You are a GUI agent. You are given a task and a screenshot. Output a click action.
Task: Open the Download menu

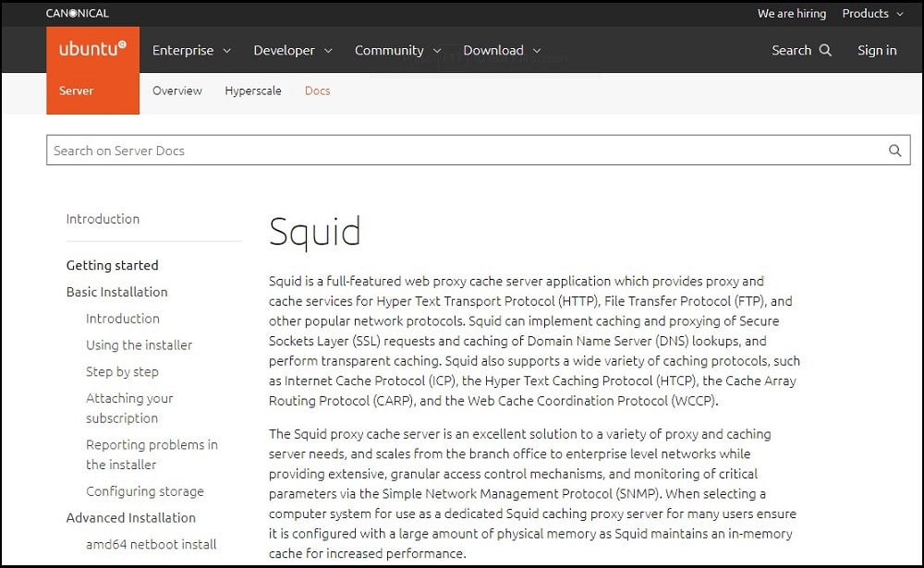493,51
